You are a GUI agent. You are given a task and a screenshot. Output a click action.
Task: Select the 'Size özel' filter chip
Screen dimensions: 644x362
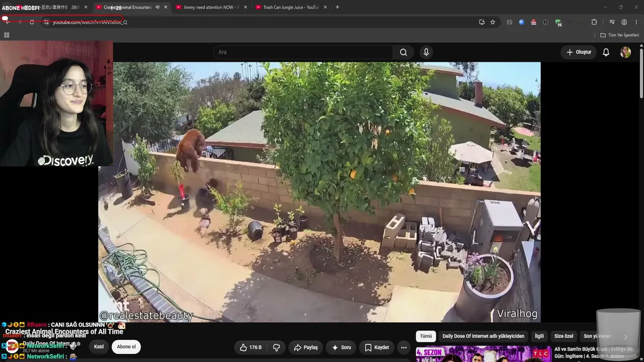[x=563, y=336]
